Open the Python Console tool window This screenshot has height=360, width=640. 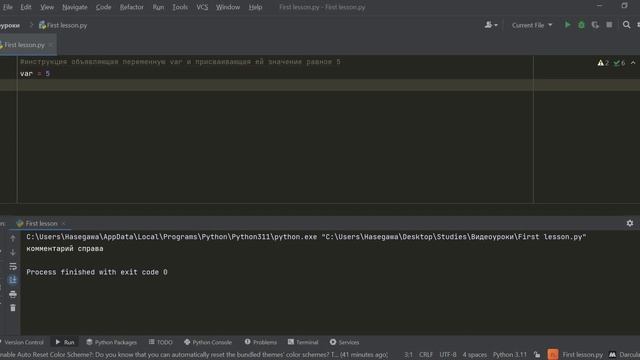[x=208, y=342]
